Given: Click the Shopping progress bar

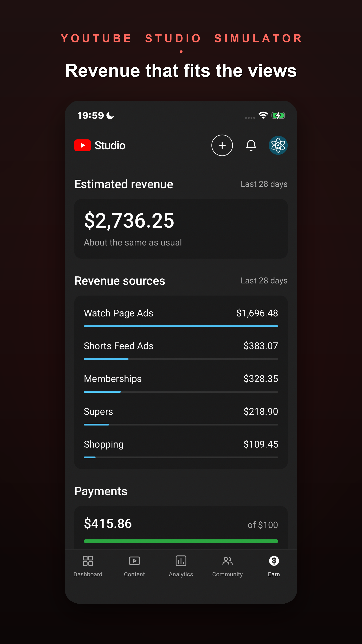Looking at the screenshot, I should (181, 457).
